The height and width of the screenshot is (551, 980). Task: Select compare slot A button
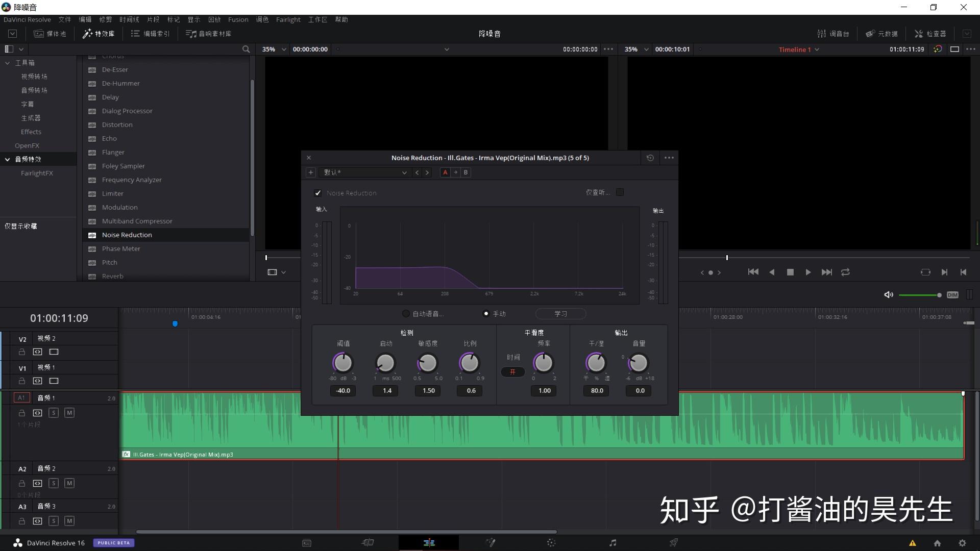point(445,172)
